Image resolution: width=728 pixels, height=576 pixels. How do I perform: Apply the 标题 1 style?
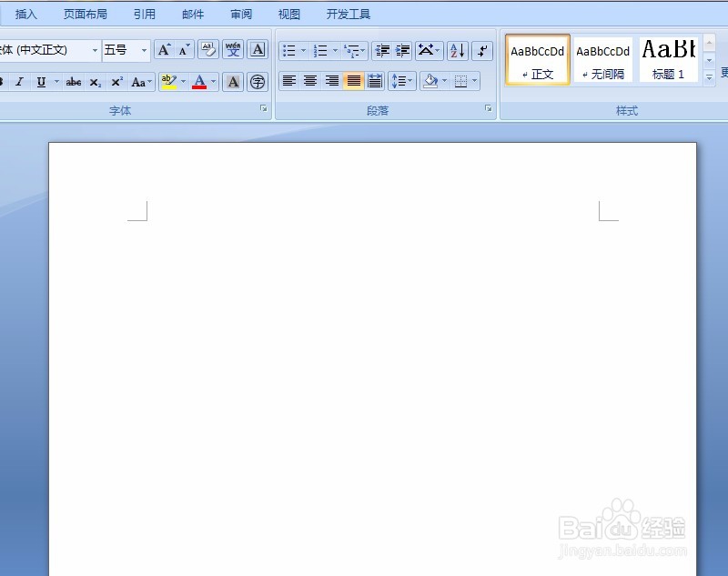click(x=668, y=59)
